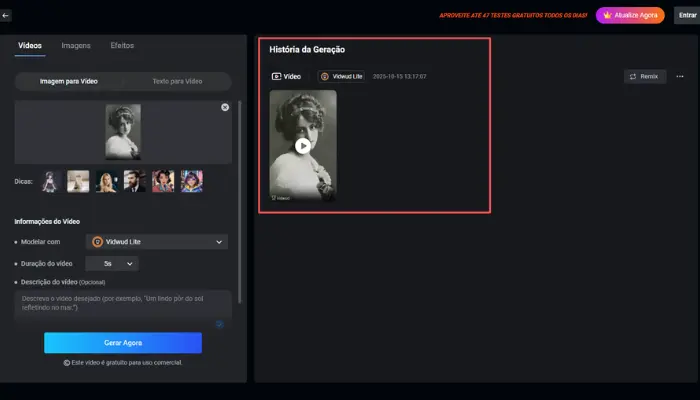The height and width of the screenshot is (400, 700).
Task: Choose the purple-haired cartoon girl sample
Action: pyautogui.click(x=192, y=181)
